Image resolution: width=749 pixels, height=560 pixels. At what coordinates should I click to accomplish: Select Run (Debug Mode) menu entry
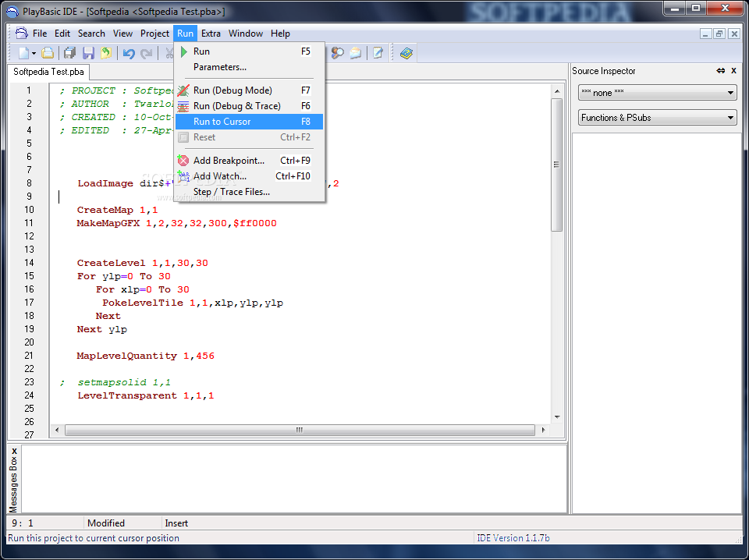(x=250, y=90)
